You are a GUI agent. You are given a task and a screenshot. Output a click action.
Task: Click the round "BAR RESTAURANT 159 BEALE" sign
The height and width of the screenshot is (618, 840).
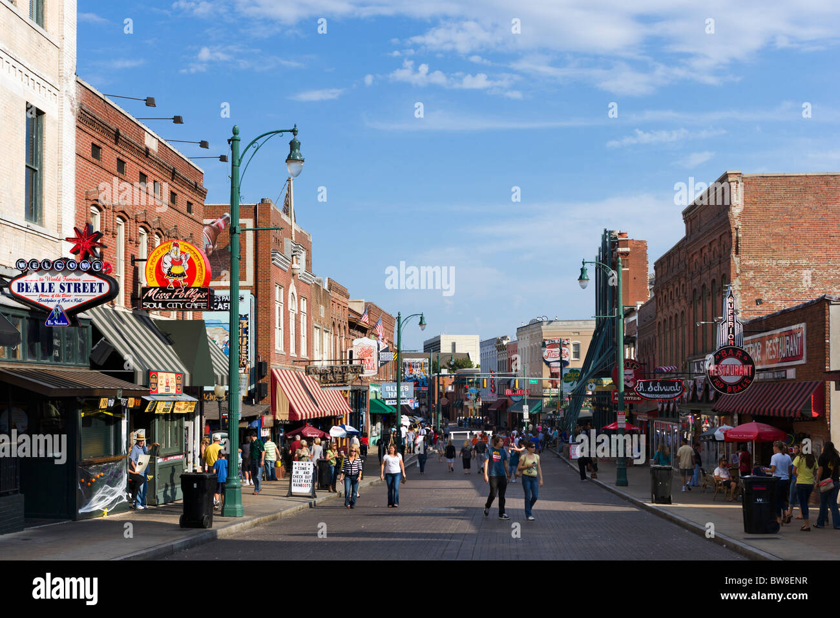pos(730,370)
